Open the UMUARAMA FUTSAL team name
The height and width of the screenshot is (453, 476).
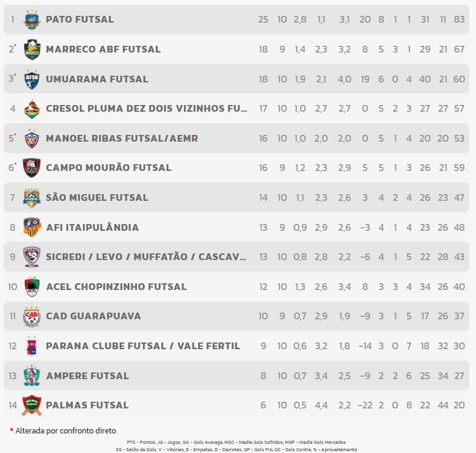click(97, 79)
